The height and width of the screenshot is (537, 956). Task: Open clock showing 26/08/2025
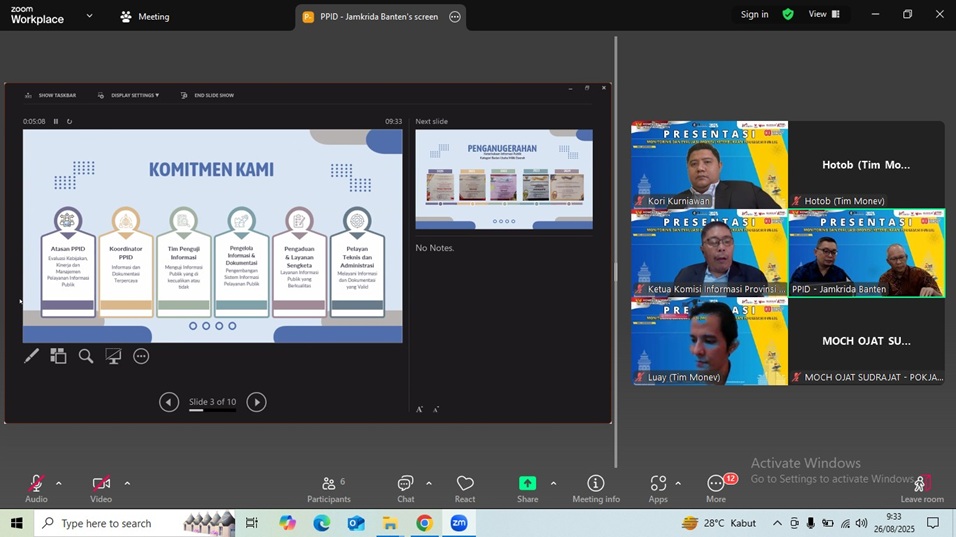click(x=894, y=523)
